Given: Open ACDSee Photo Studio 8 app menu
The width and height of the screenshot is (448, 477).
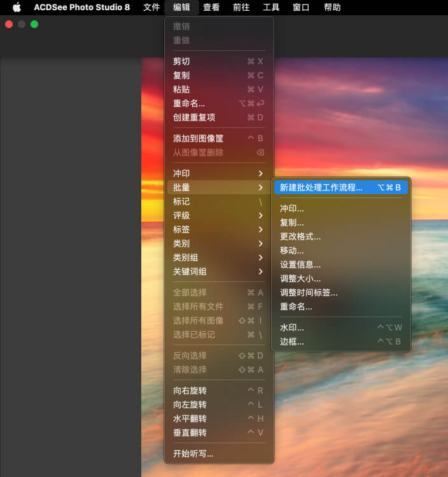Looking at the screenshot, I should pos(81,7).
